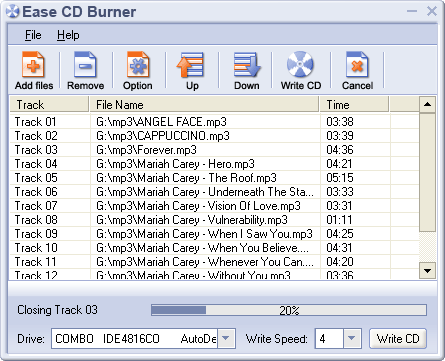Click the Write Speed combo box showing 4
The height and width of the screenshot is (361, 445).
click(338, 339)
